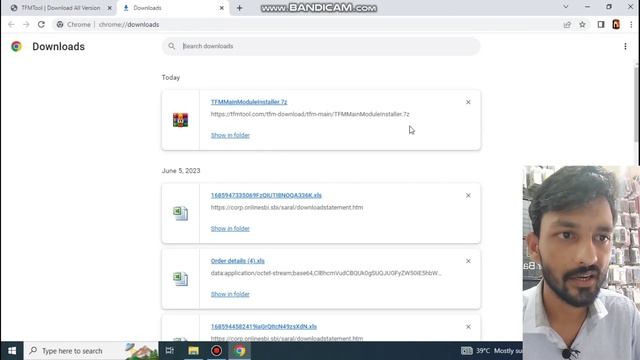Close the Downloads tab
Image resolution: width=640 pixels, height=360 pixels.
coord(222,8)
